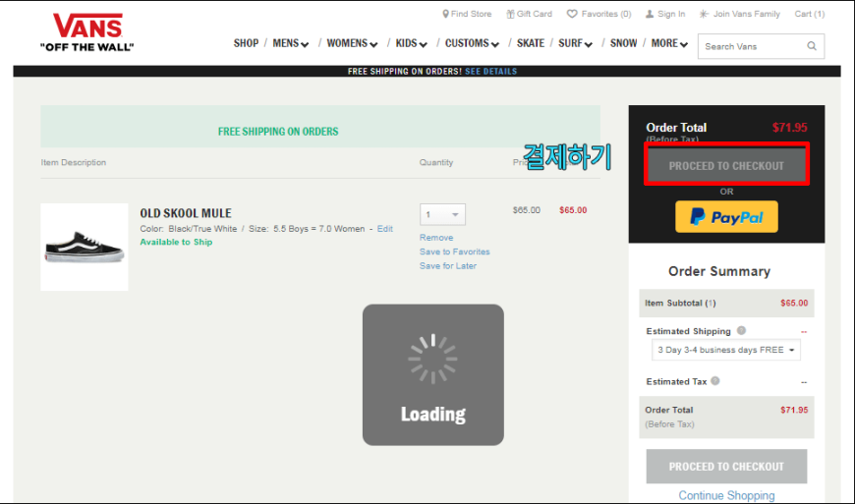Click SEE DETAILS in shipping banner
This screenshot has width=855, height=504.
pyautogui.click(x=490, y=72)
